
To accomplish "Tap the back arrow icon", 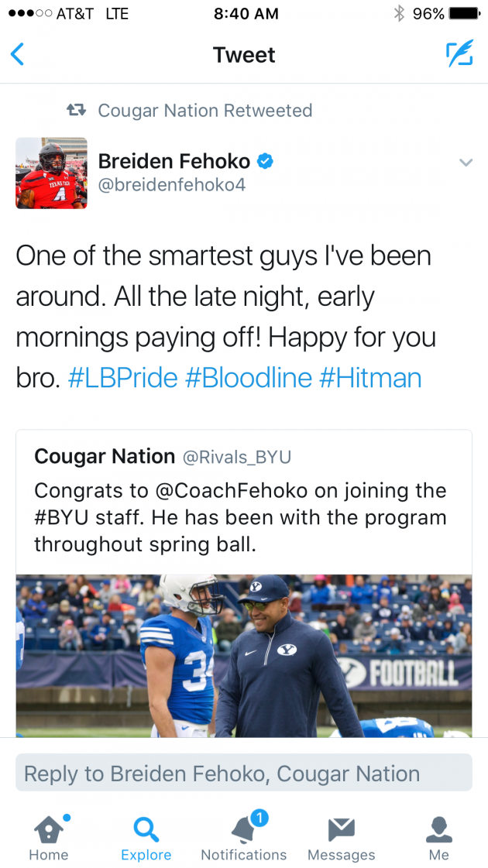I will [x=17, y=54].
